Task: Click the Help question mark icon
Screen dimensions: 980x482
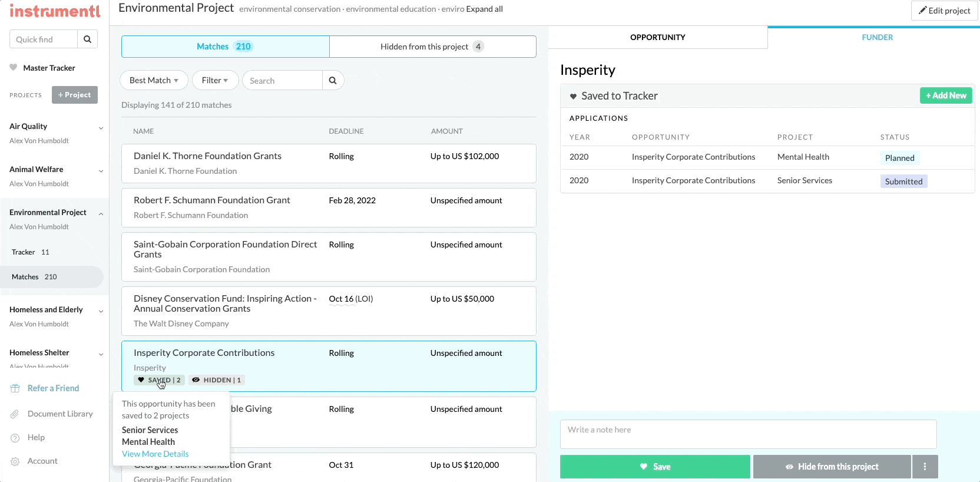Action: 15,438
